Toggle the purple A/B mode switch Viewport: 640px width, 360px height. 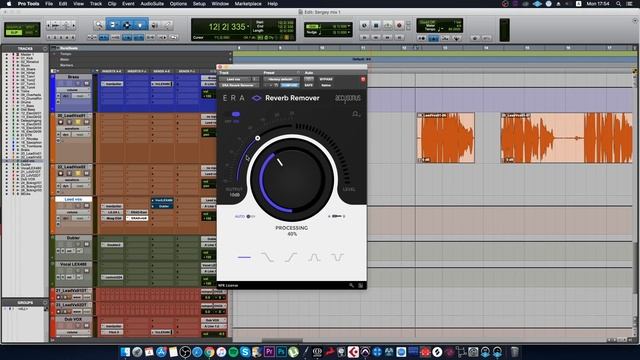236,115
